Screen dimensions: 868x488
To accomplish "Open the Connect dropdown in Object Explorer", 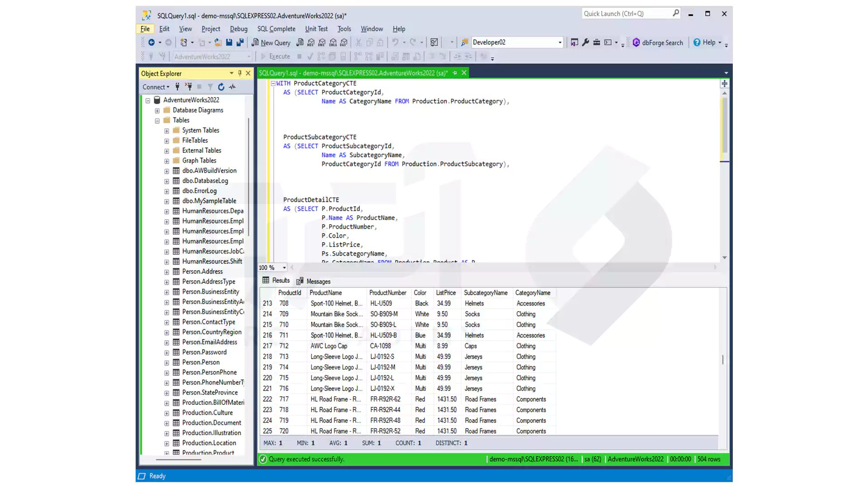I will coord(156,87).
